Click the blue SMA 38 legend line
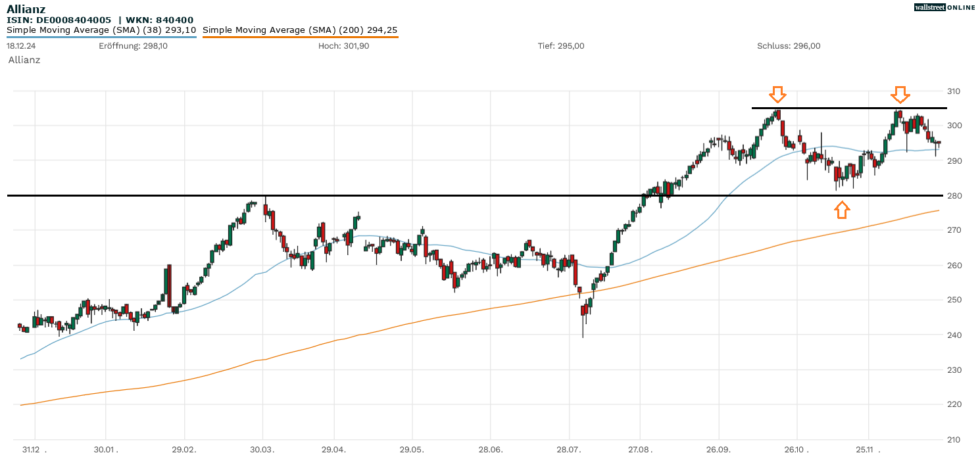Viewport: 980px width, 453px height. pyautogui.click(x=101, y=37)
